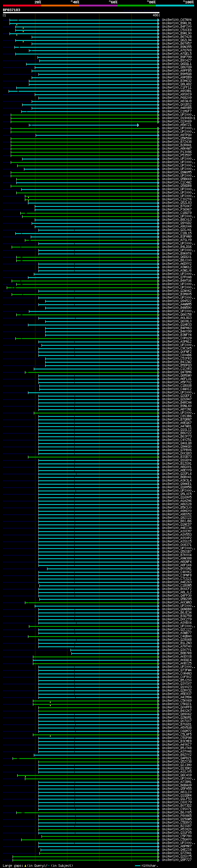The height and width of the screenshot is (868, 197).
Task: Click the UniRef100_C5D8V3 label
Action: (x=176, y=823)
